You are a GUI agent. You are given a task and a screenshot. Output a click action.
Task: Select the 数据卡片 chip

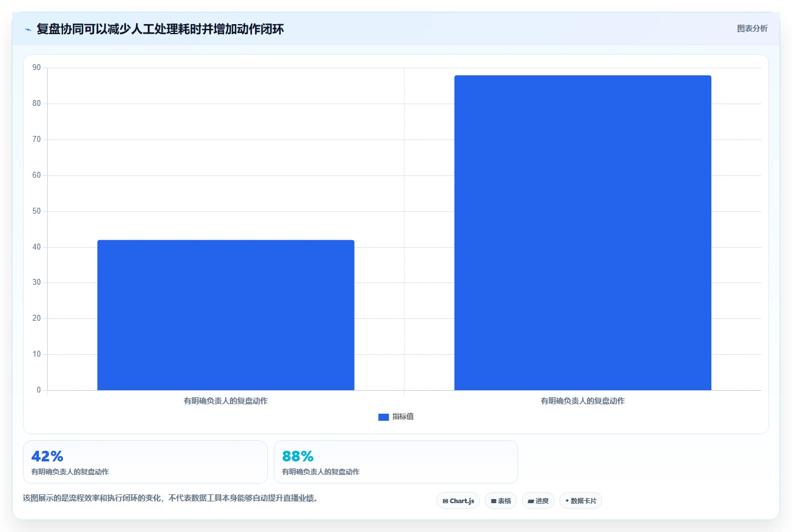point(581,501)
